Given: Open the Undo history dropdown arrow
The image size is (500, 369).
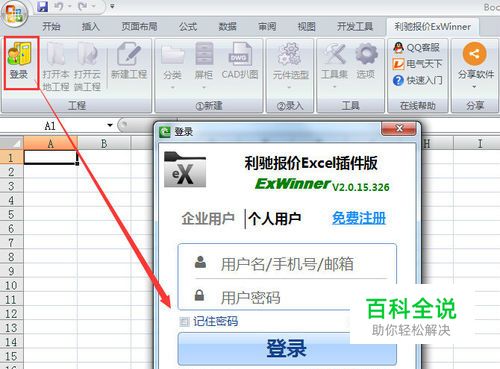Looking at the screenshot, I should (70, 6).
